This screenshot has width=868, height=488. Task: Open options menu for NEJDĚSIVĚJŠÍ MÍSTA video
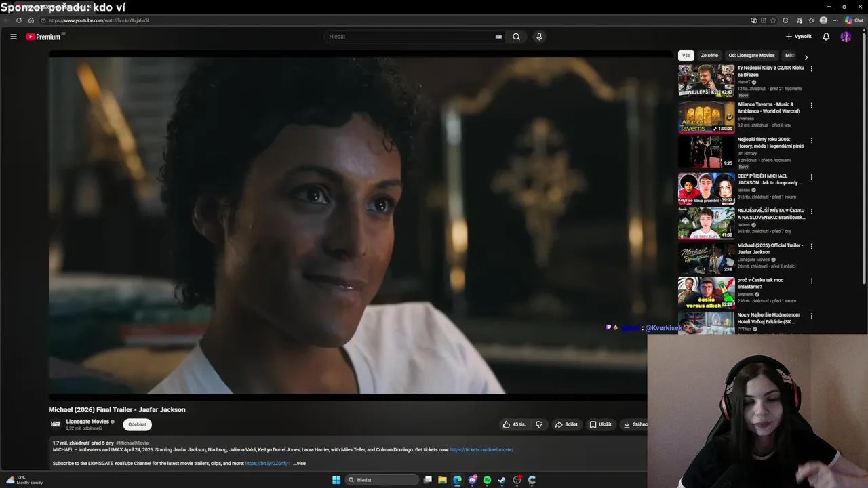(811, 211)
